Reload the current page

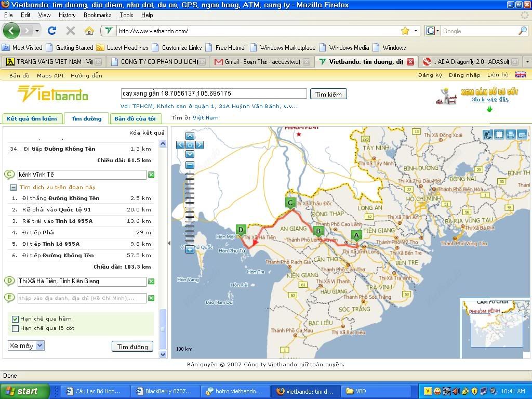[x=52, y=31]
